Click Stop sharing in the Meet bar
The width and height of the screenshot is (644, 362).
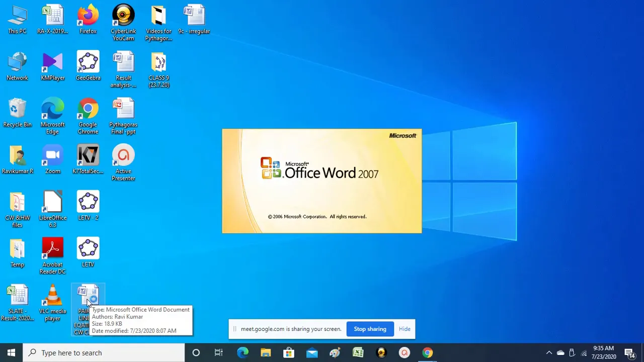(370, 329)
